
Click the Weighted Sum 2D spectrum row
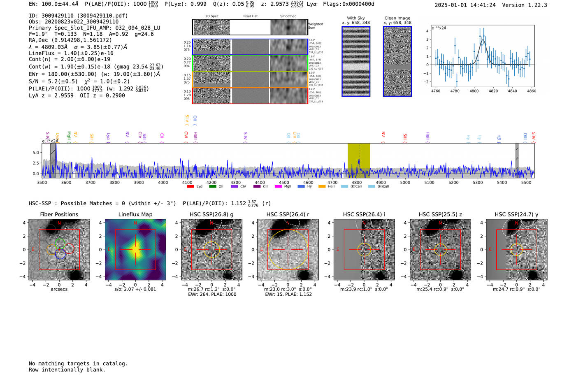250,27
